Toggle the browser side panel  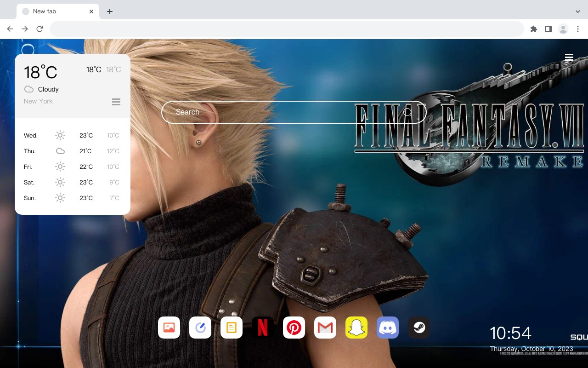pos(548,29)
